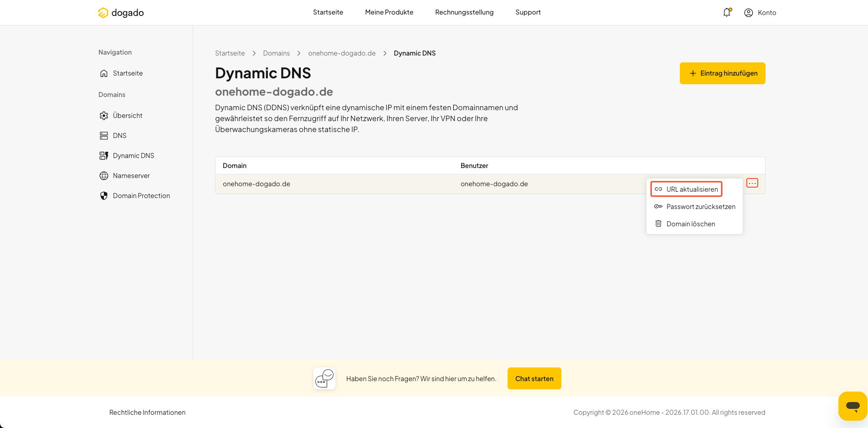Click the shield icon beside Domain Protection

click(104, 196)
